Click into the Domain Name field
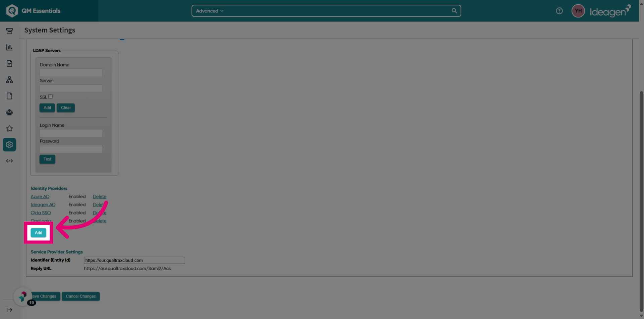The width and height of the screenshot is (644, 319). click(x=71, y=73)
